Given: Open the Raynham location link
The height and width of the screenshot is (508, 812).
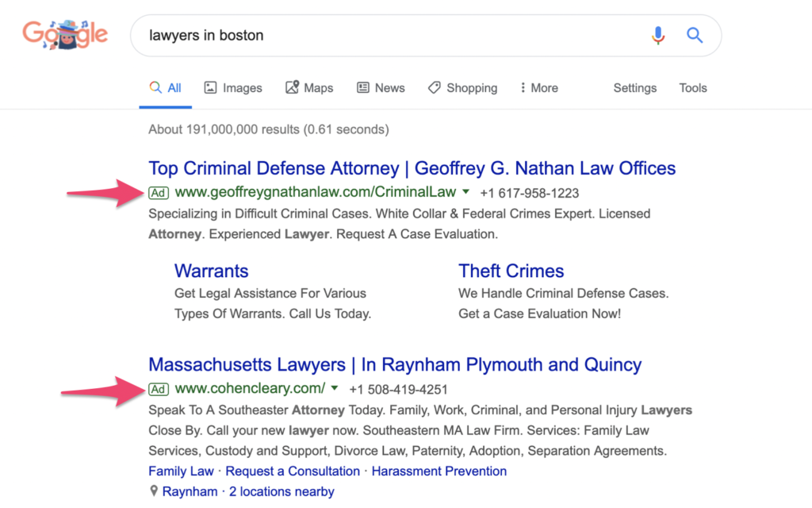Looking at the screenshot, I should point(190,491).
